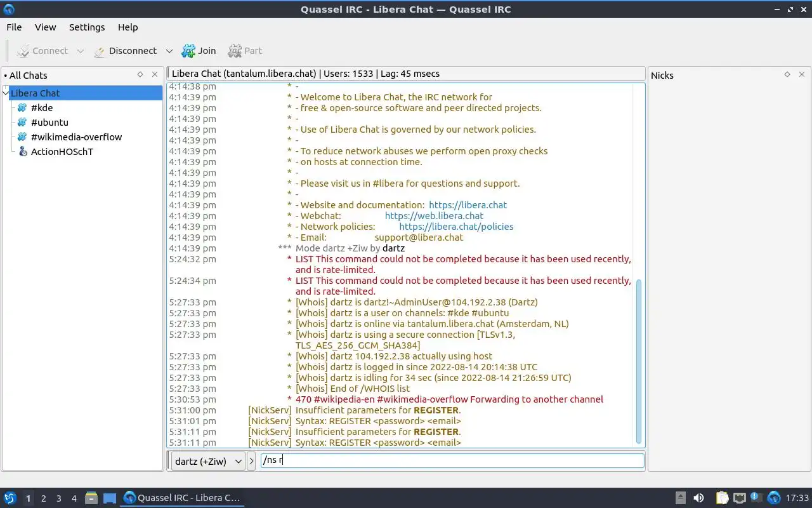Switch to workspace 4
The image size is (812, 508).
coord(74,498)
